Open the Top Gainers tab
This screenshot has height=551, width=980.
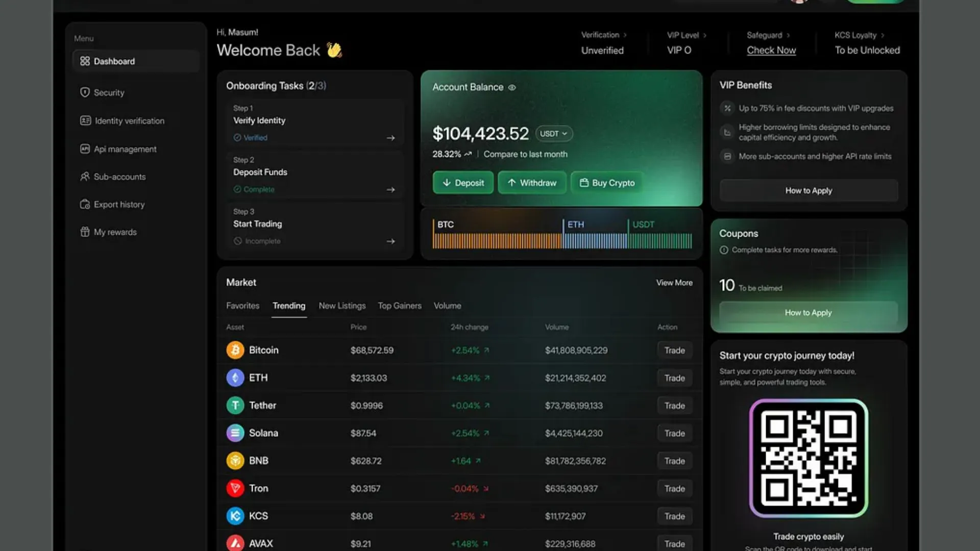tap(400, 306)
